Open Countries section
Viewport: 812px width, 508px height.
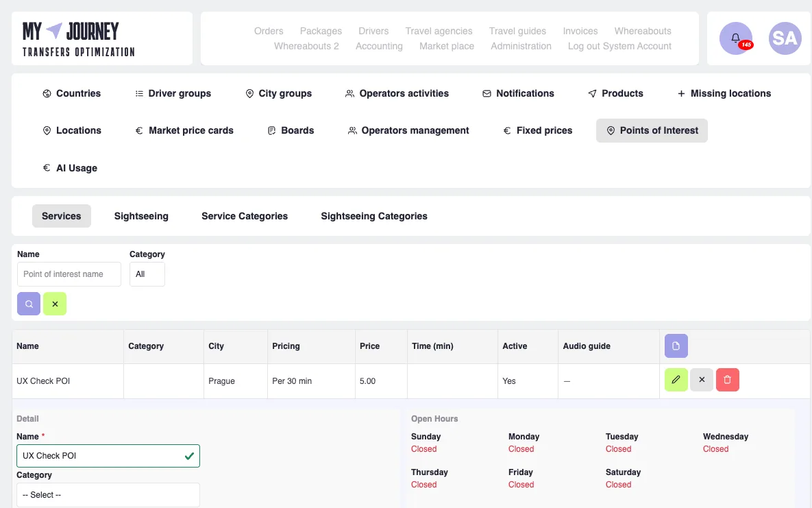coord(71,93)
